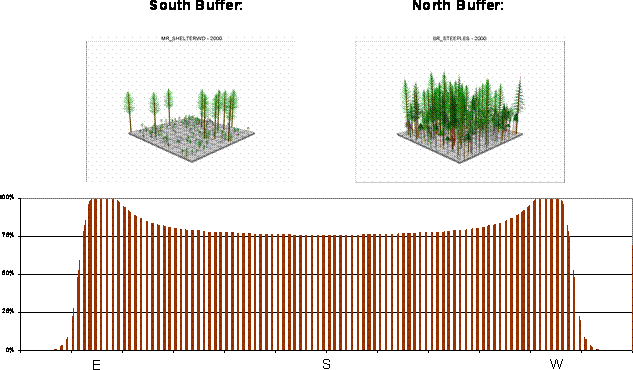
Task: Click the gray ground plot in North Buffer image
Action: click(x=460, y=145)
